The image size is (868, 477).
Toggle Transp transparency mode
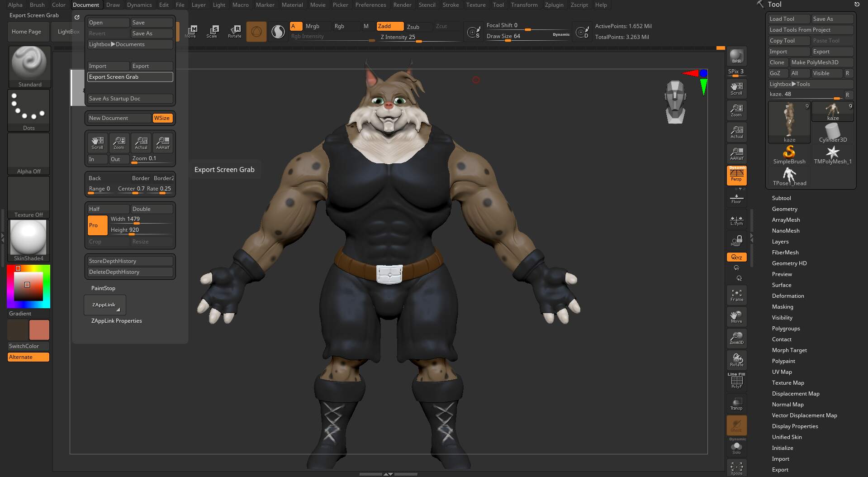736,404
